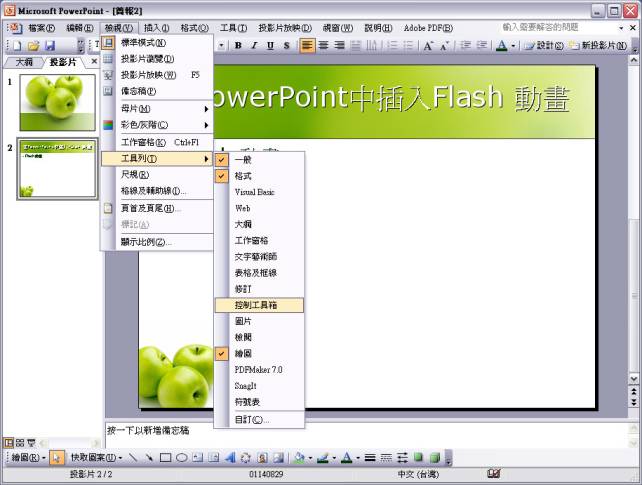
Task: Enable the 圖片 toolbar
Action: (x=259, y=321)
